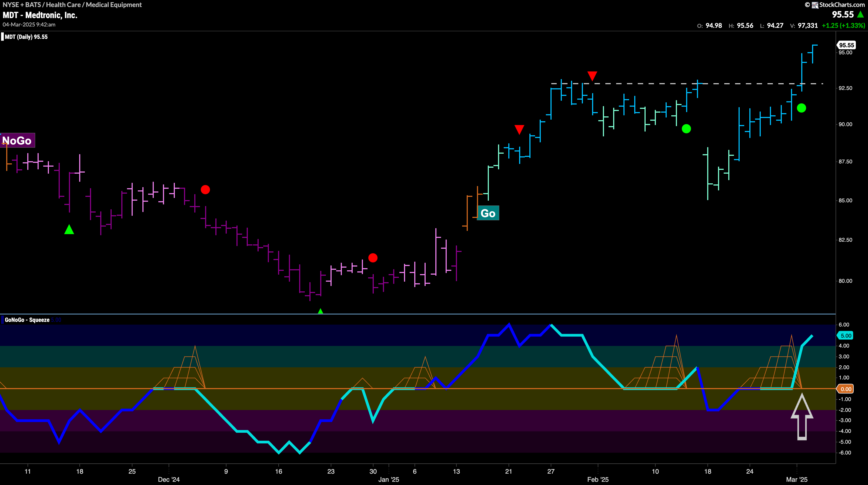The image size is (868, 485).
Task: Click the NYSE + BATS / Health Care / Medical Equipment breadcrumb
Action: click(72, 5)
